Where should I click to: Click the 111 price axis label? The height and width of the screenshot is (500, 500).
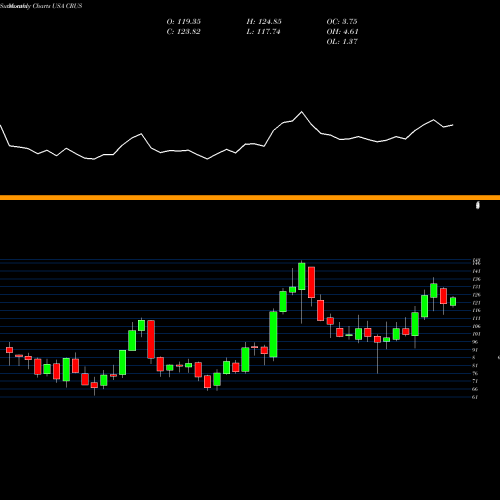(476, 318)
